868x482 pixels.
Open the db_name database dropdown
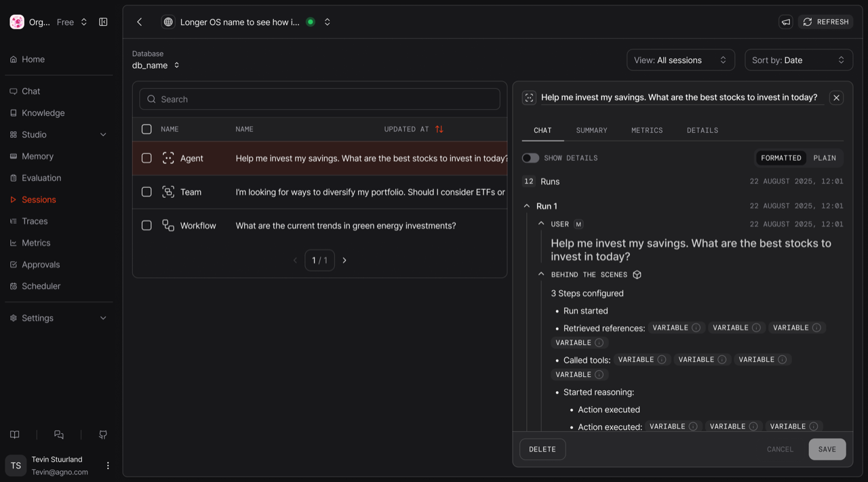pos(156,66)
